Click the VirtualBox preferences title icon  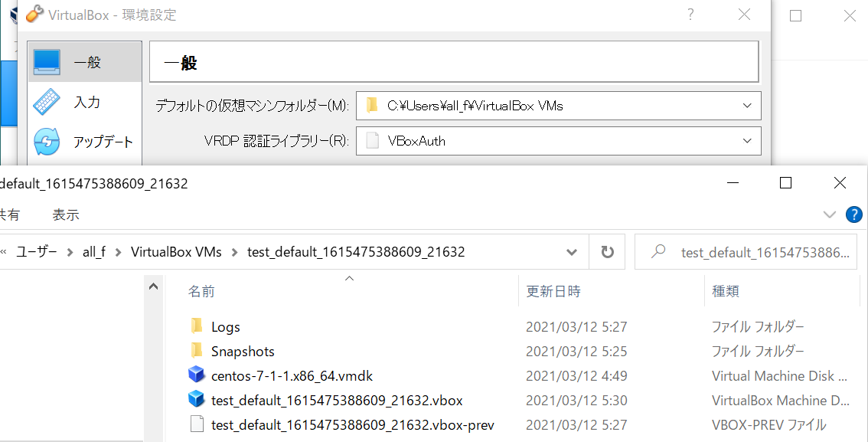click(35, 14)
